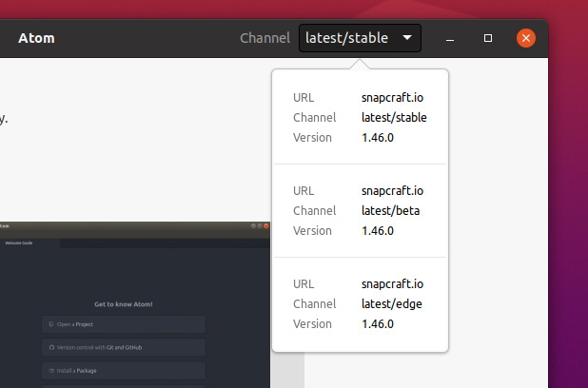Screen dimensions: 588x388
Task: Close the Atom software window
Action: tap(526, 38)
